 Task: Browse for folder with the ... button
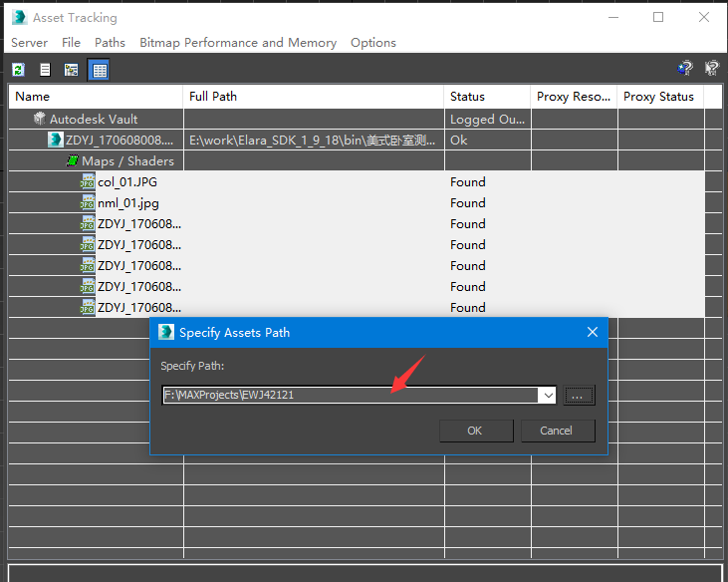[x=579, y=396]
